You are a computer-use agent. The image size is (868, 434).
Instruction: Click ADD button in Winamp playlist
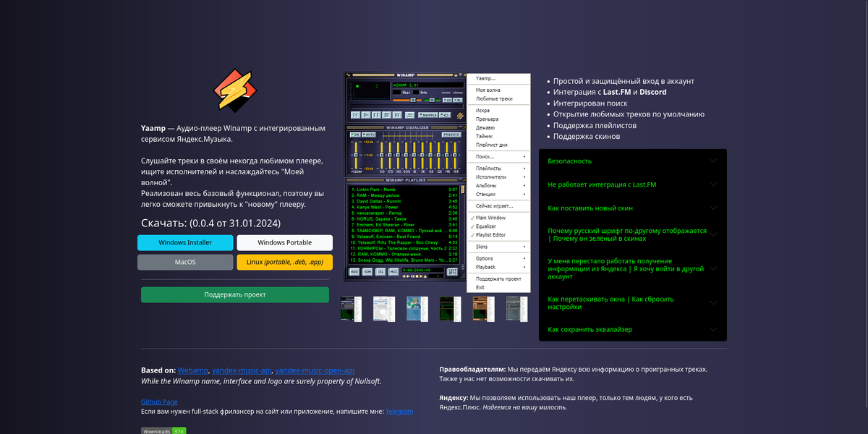(x=354, y=272)
